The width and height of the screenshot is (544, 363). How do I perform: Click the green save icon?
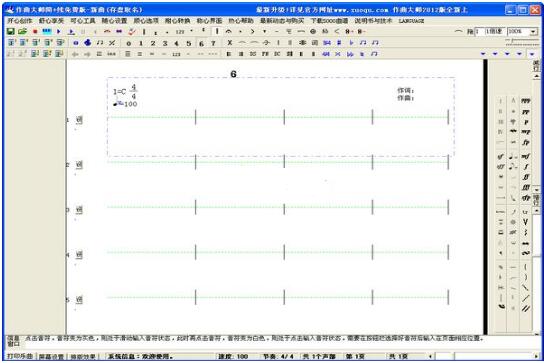(11, 32)
